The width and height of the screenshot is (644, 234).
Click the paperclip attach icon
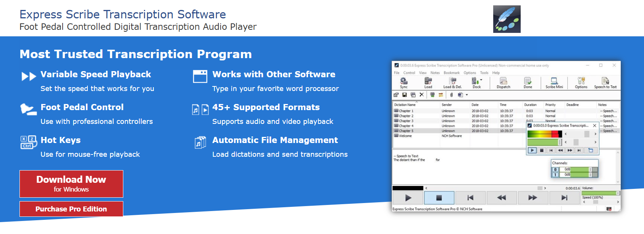click(451, 95)
